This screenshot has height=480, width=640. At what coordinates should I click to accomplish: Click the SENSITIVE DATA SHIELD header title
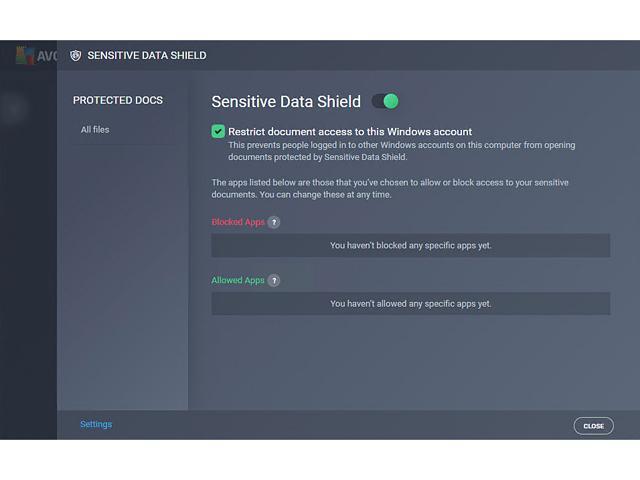[x=147, y=55]
